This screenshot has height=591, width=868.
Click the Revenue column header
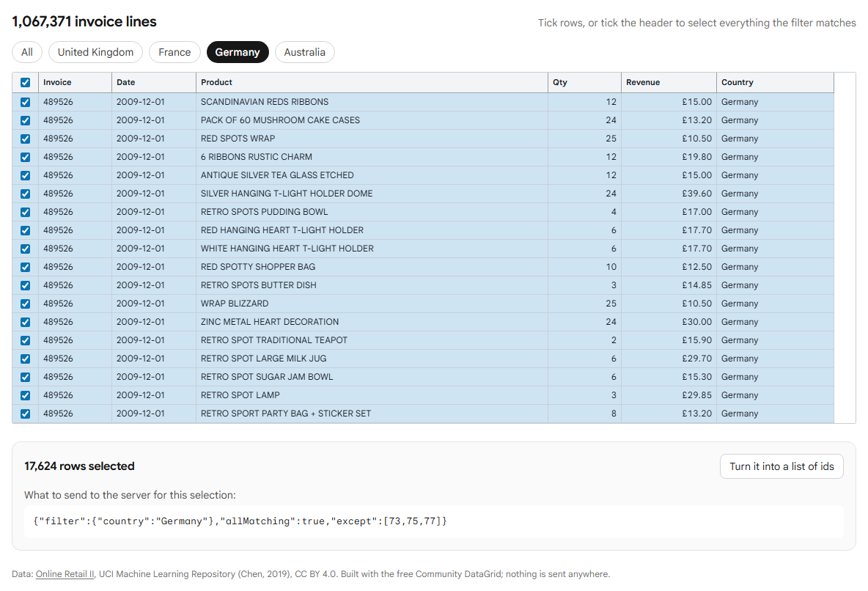[x=669, y=82]
